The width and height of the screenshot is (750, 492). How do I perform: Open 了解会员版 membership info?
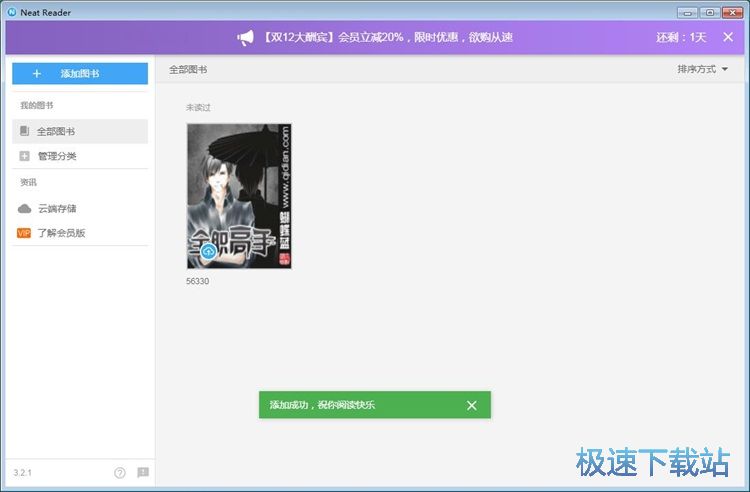pyautogui.click(x=80, y=233)
